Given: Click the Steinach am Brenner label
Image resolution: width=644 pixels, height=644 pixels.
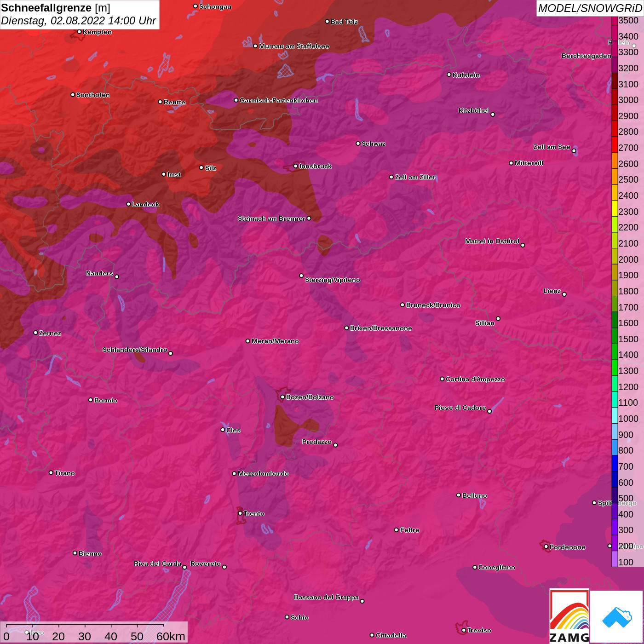Looking at the screenshot, I should pos(271,218).
